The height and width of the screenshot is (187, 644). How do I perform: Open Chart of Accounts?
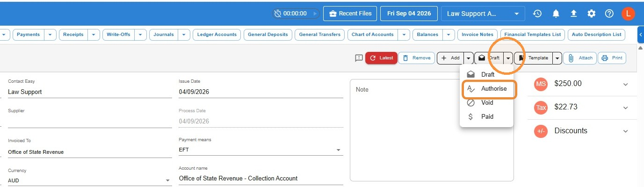tap(373, 35)
